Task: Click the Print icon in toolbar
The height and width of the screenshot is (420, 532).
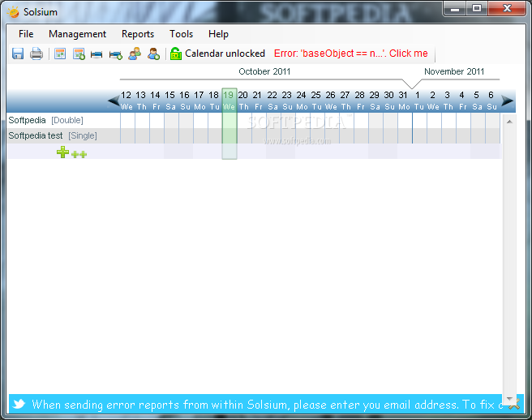Action: 36,54
